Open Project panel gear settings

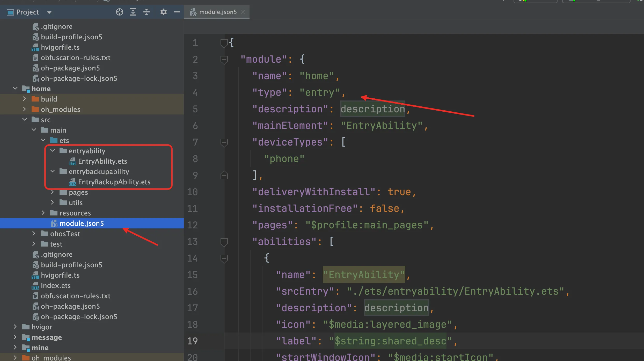click(x=163, y=12)
